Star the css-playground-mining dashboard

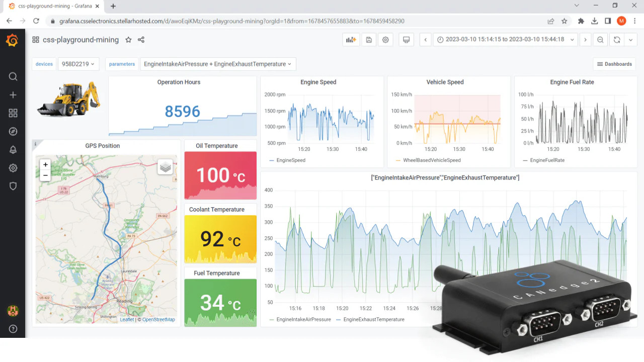128,40
